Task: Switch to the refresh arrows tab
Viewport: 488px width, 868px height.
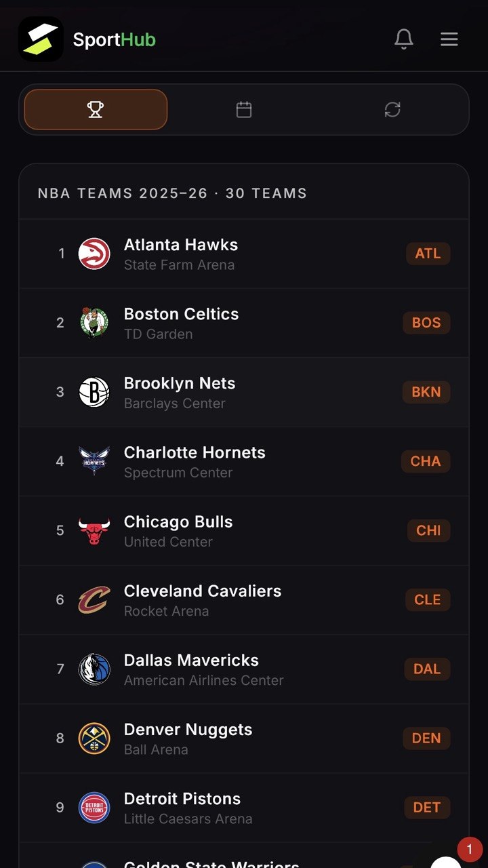Action: coord(392,109)
